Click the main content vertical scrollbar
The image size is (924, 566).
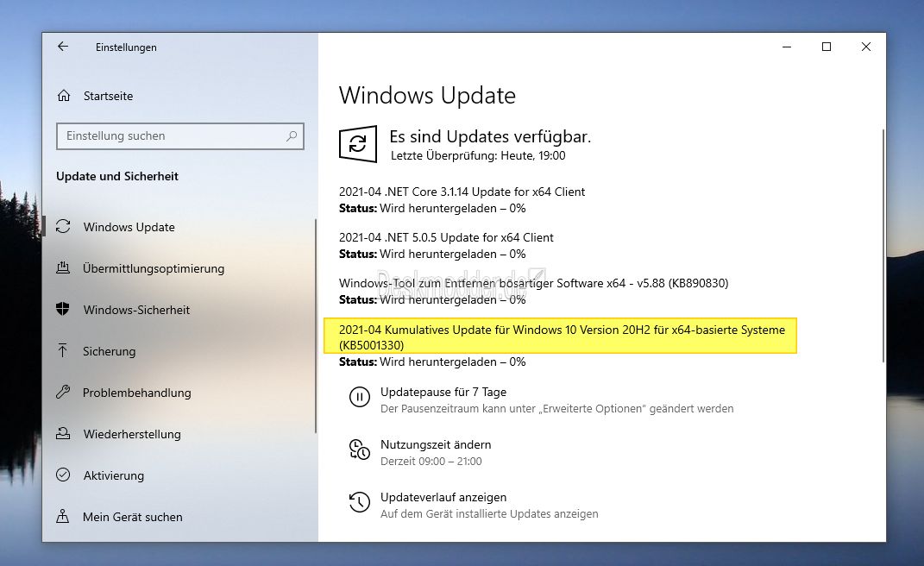point(883,246)
